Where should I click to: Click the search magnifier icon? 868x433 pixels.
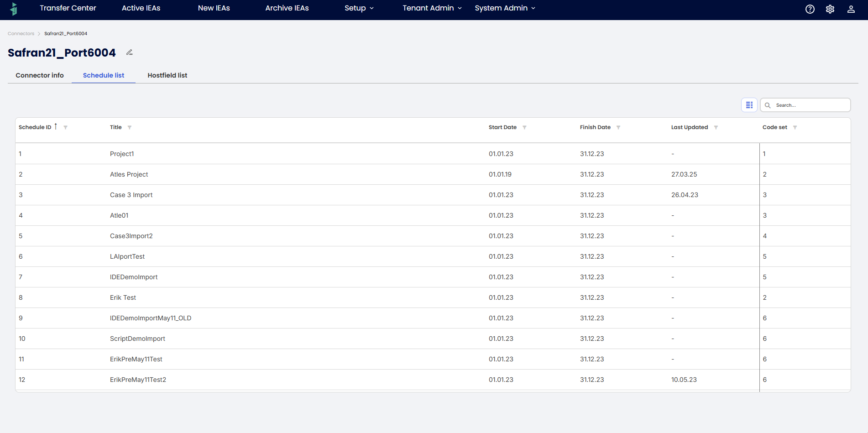[x=768, y=105]
